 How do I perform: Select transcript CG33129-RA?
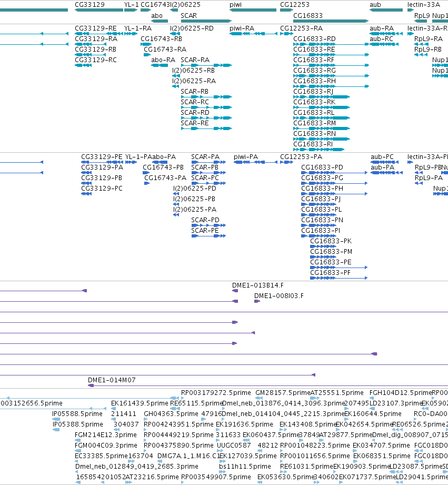(x=90, y=44)
